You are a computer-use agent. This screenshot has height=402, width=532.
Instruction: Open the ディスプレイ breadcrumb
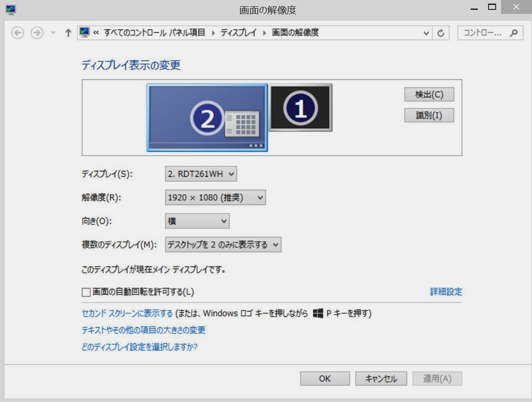tap(238, 33)
